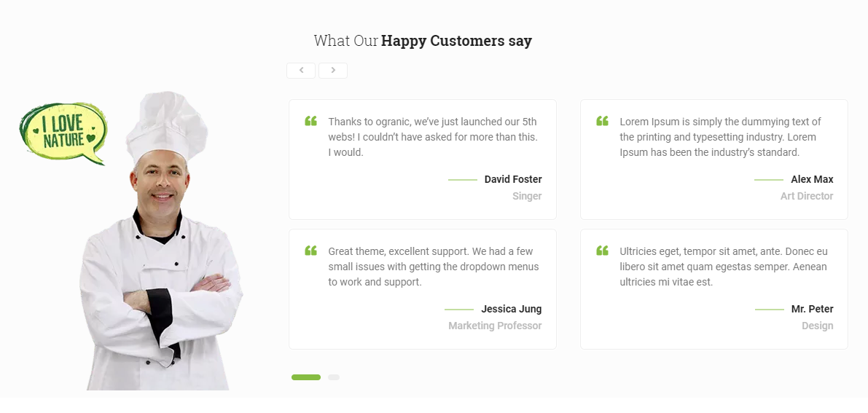Click the I Love Nature speech bubble badge
Image resolution: width=868 pixels, height=413 pixels.
pos(63,133)
